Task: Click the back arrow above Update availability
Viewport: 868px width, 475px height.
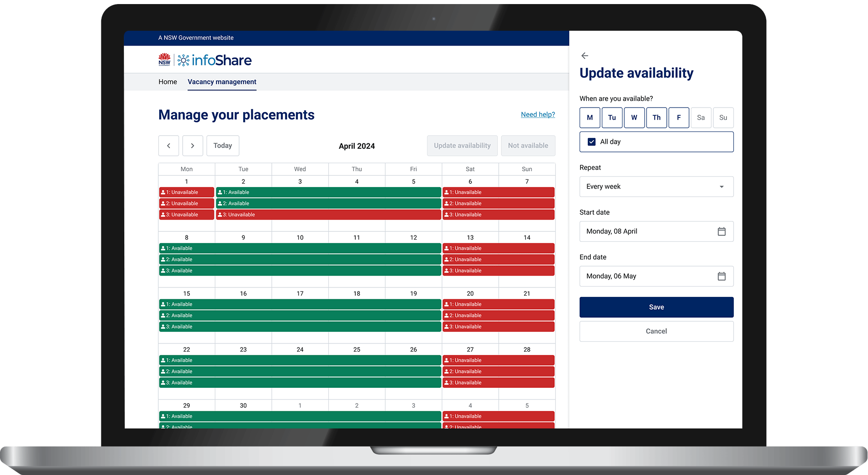Action: [585, 56]
